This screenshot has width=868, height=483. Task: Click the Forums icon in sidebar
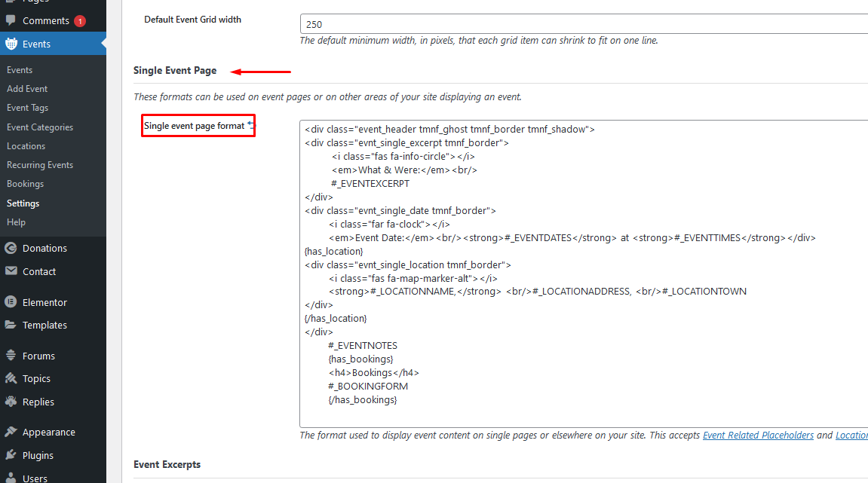click(11, 356)
